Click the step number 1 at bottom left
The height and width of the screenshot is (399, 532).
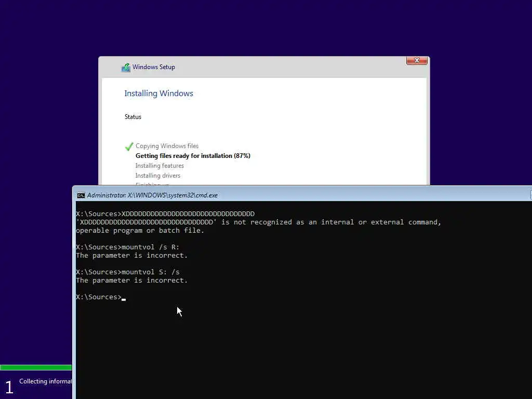point(9,388)
